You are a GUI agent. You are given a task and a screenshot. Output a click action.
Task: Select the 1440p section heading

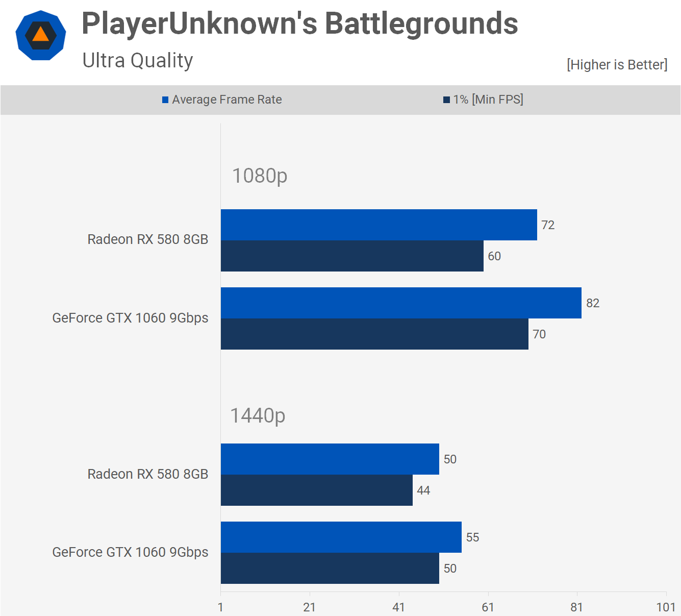point(258,415)
